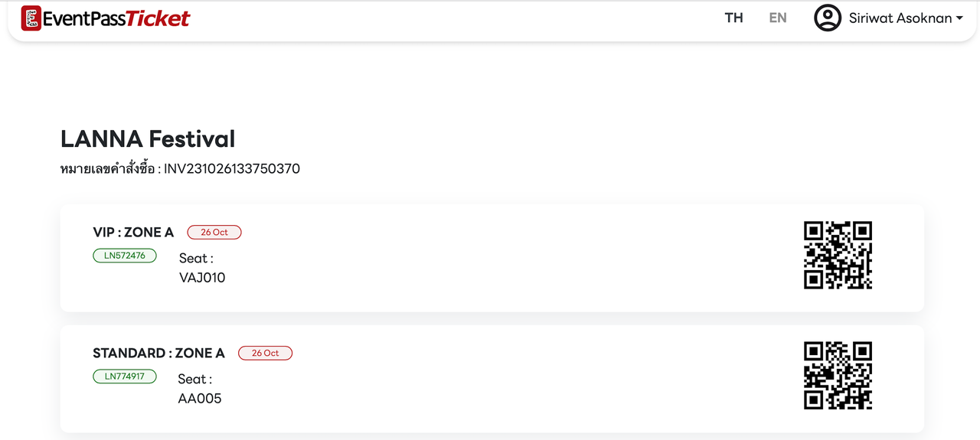The width and height of the screenshot is (980, 440).
Task: Click seat number VAJ010
Action: pyautogui.click(x=202, y=278)
